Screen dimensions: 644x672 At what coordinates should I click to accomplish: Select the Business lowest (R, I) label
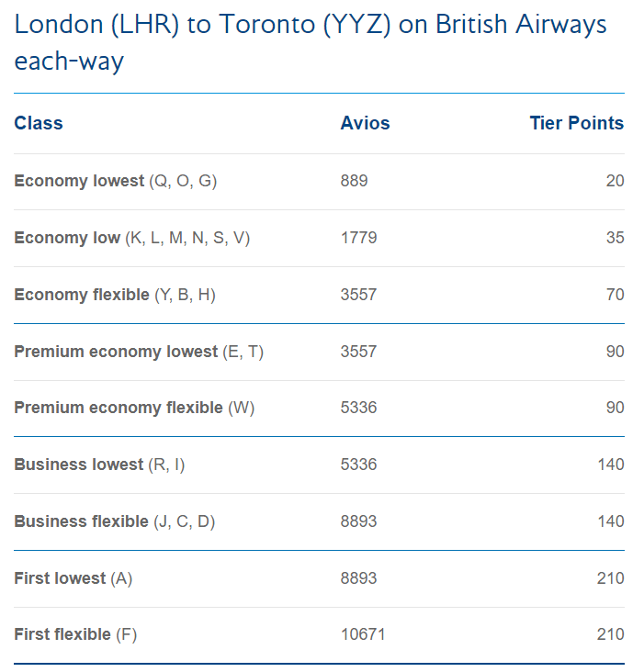[99, 465]
